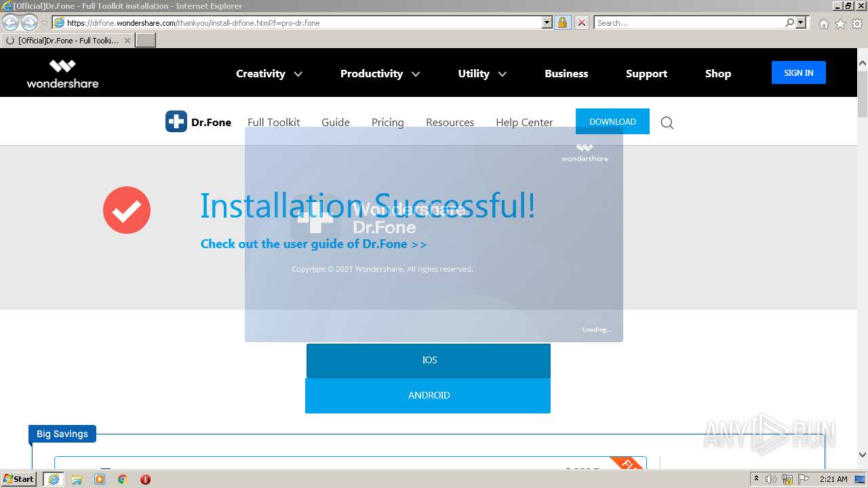Open the Action Center flag icon
The image size is (868, 488).
(804, 479)
